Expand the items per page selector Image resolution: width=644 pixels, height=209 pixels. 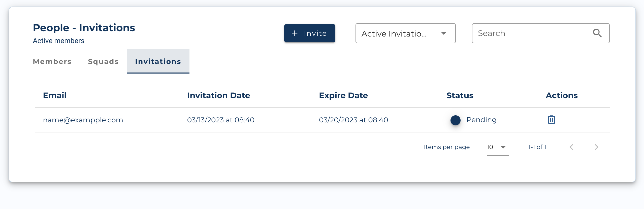point(498,147)
